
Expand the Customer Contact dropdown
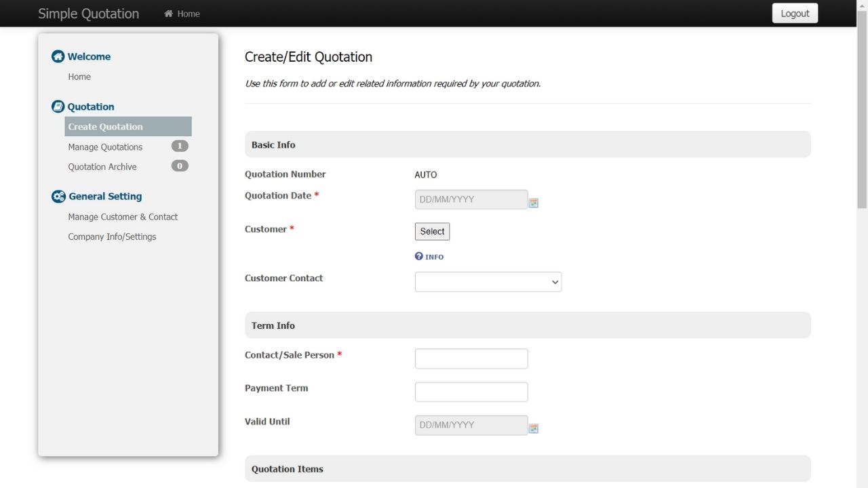pos(488,282)
